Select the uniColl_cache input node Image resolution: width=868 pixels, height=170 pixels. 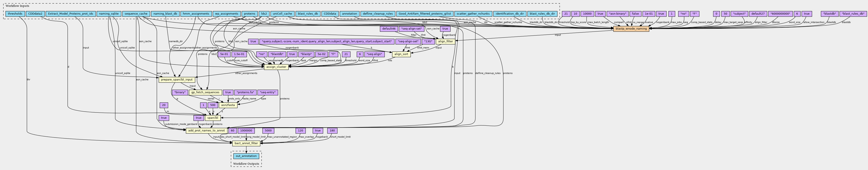(x=282, y=14)
